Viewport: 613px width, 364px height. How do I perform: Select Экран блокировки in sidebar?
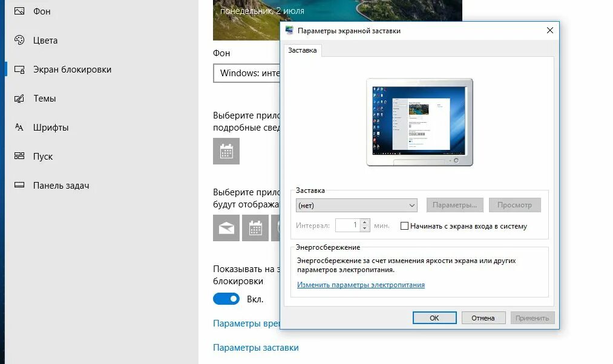(73, 70)
